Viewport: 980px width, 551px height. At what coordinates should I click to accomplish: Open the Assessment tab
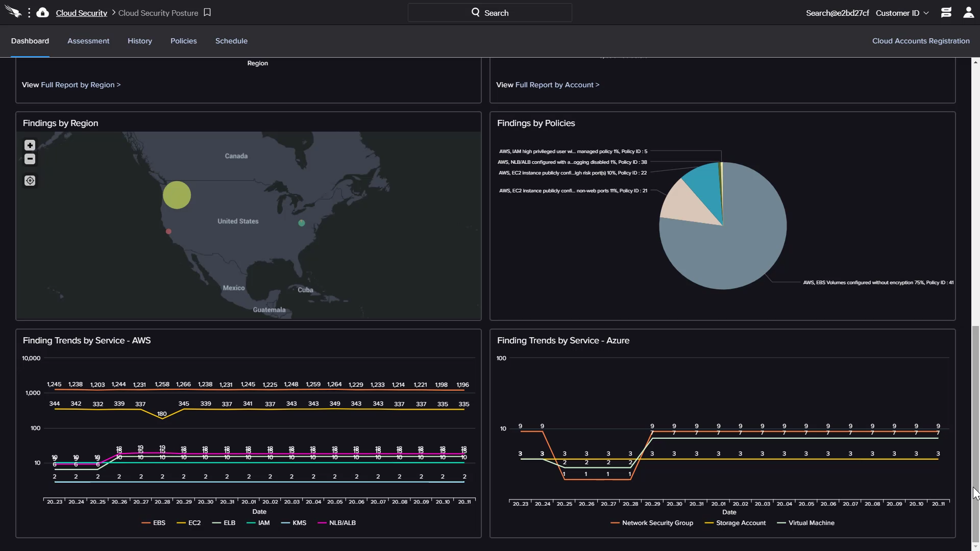[x=88, y=41]
